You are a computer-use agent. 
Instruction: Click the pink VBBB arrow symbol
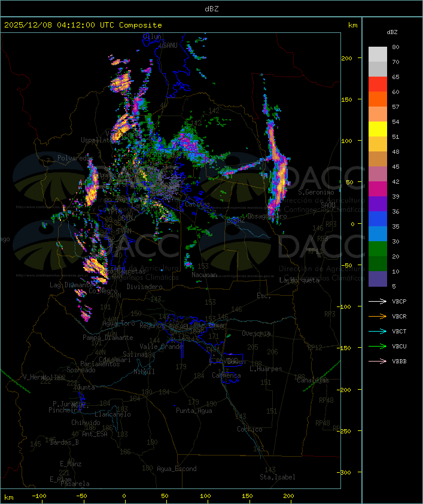378,361
